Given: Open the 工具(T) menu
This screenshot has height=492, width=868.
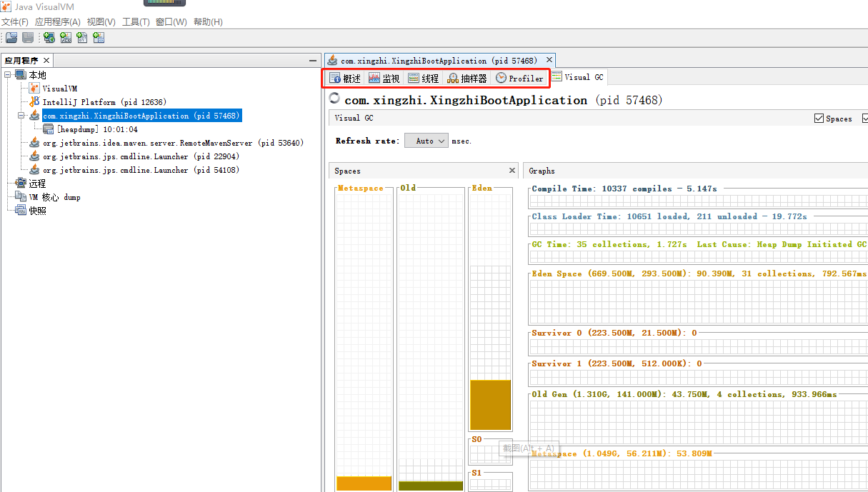Looking at the screenshot, I should coord(136,22).
